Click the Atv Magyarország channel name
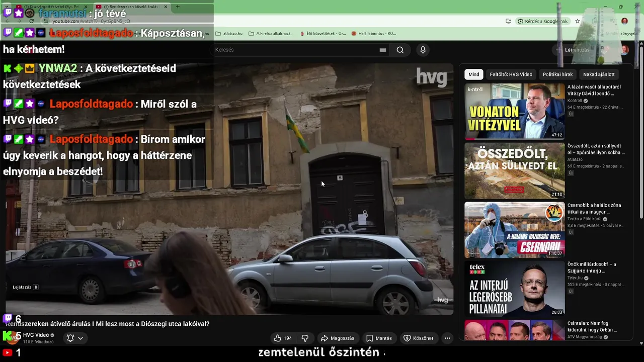 (x=586, y=337)
